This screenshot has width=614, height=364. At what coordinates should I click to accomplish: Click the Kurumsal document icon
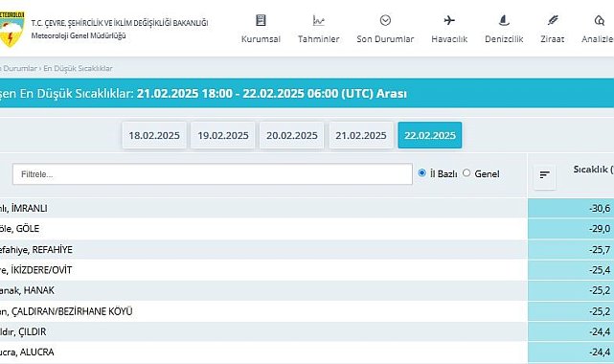click(x=261, y=20)
